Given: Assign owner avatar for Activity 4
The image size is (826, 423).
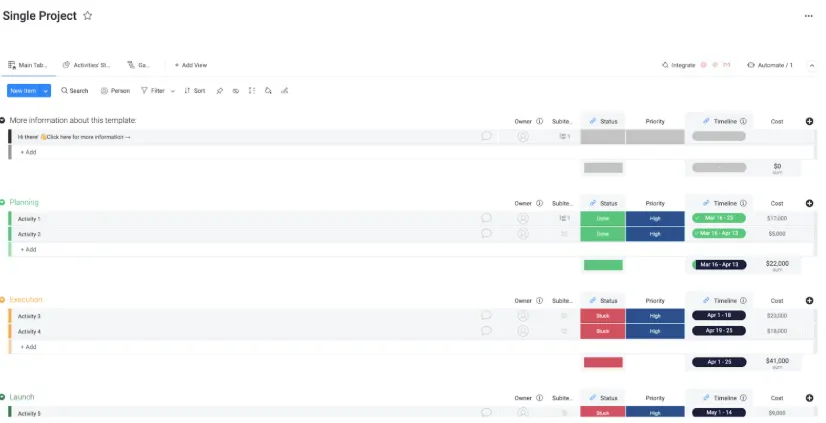Looking at the screenshot, I should pyautogui.click(x=523, y=331).
